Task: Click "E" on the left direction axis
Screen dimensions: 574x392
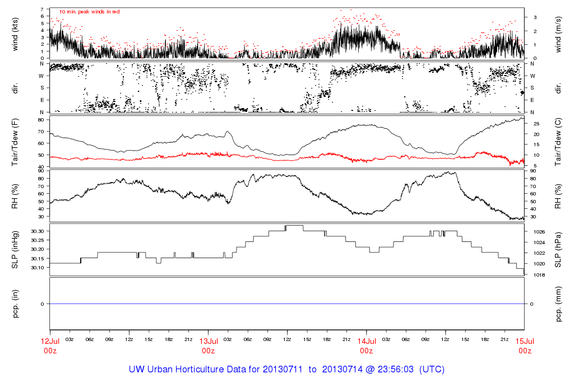Action: [x=42, y=100]
